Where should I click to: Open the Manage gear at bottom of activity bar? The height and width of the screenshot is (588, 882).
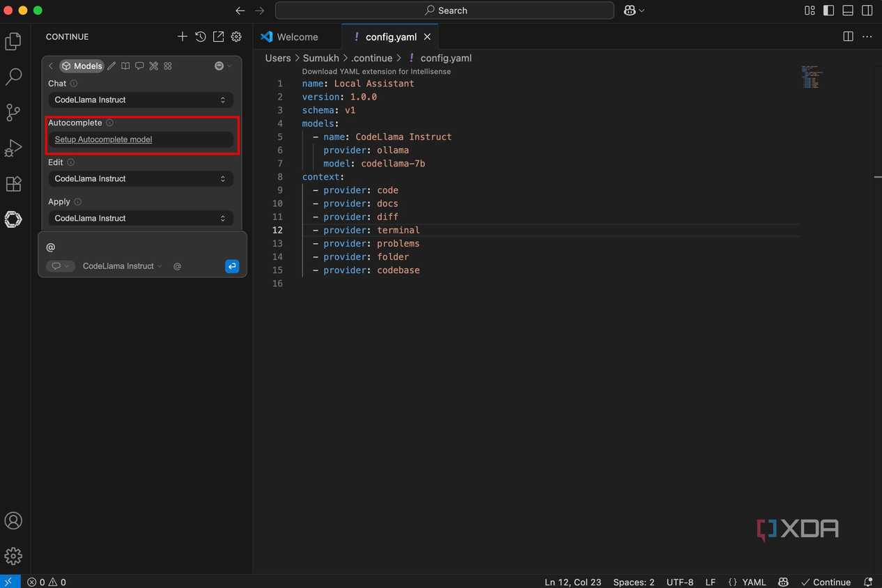[x=13, y=556]
